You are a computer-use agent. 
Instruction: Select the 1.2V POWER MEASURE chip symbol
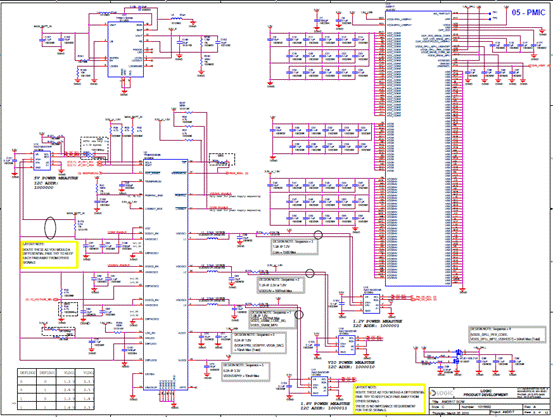click(x=372, y=304)
